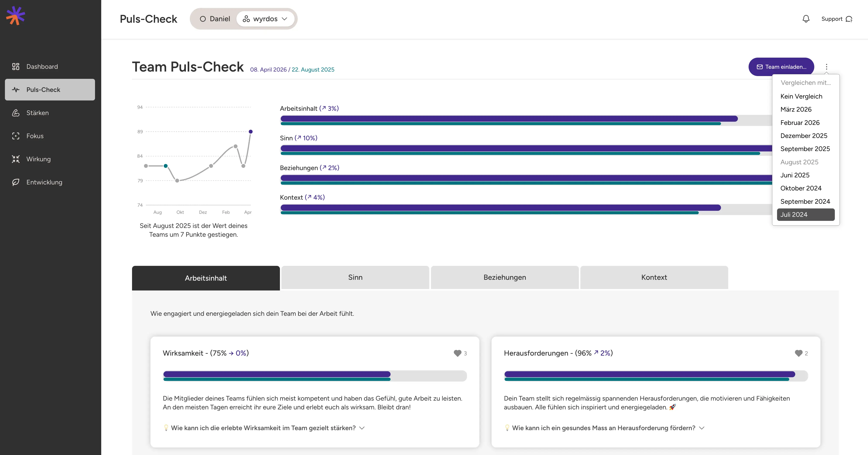868x455 pixels.
Task: Go to Stärken section
Action: 50,113
